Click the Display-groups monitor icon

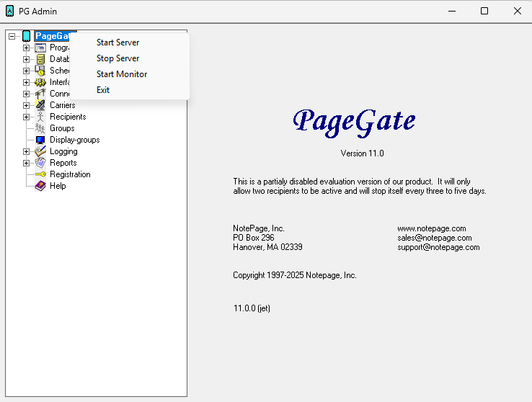(x=40, y=140)
